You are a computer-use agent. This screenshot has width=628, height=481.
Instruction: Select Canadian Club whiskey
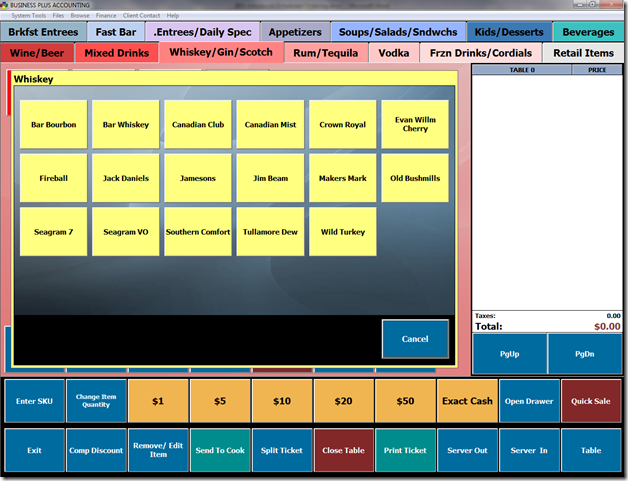point(198,125)
